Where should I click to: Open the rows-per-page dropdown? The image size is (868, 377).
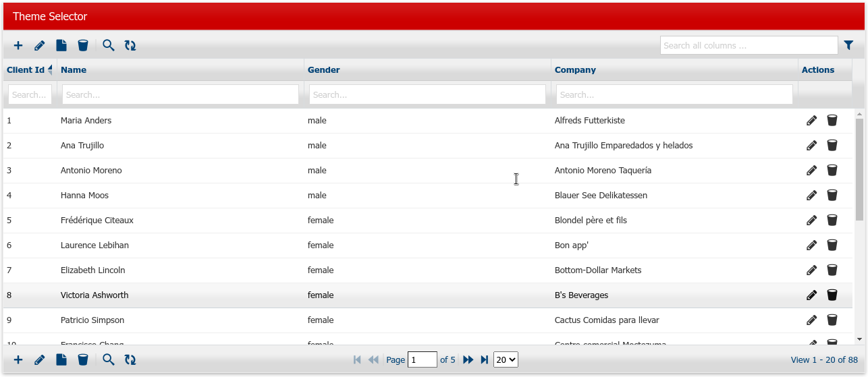pos(506,360)
